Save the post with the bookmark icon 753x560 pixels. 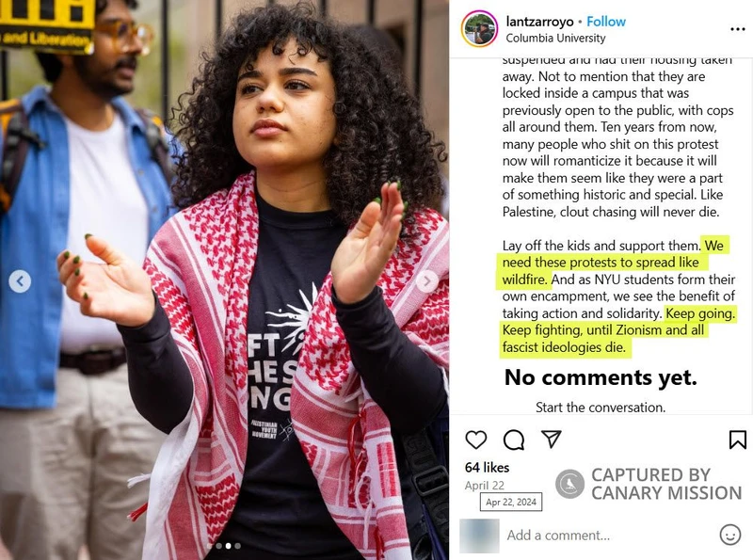tap(738, 440)
